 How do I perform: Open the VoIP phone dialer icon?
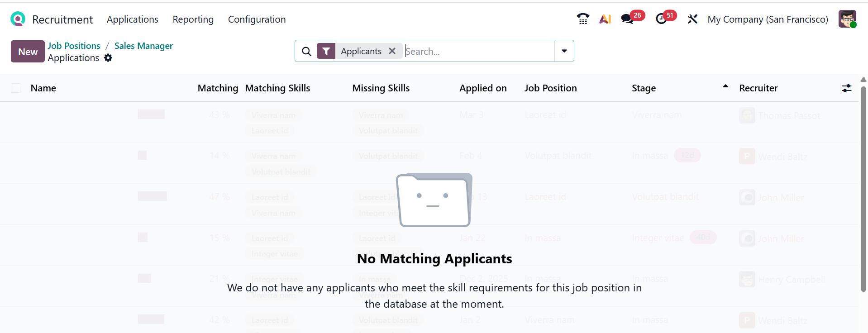(583, 19)
